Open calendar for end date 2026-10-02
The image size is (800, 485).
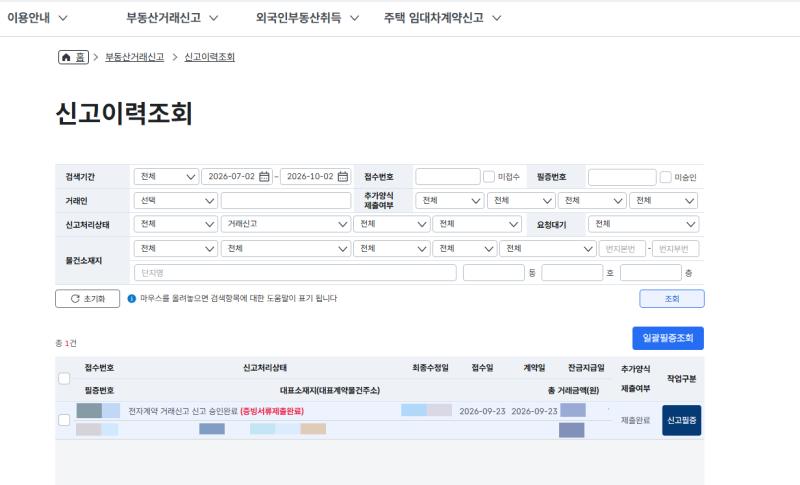[x=343, y=176]
